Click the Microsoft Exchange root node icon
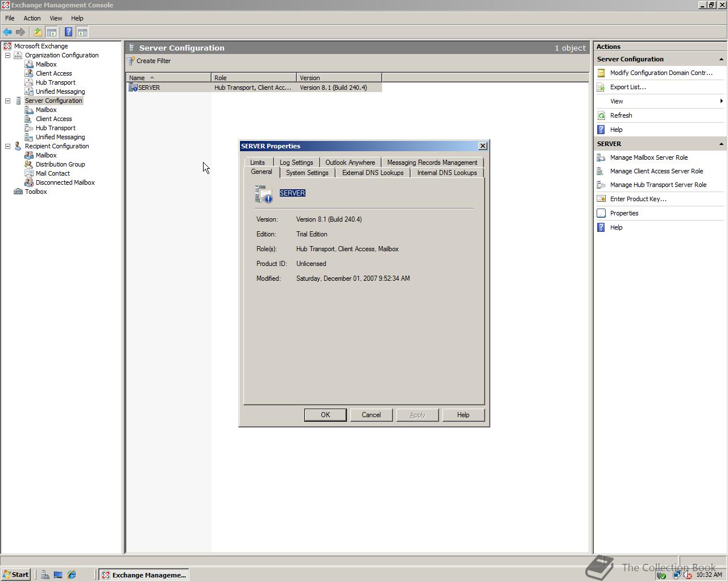 7,46
